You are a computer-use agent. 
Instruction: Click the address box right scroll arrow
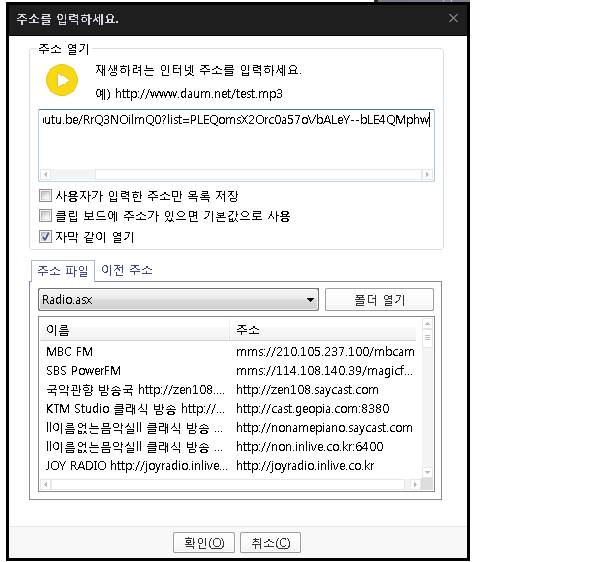[427, 174]
